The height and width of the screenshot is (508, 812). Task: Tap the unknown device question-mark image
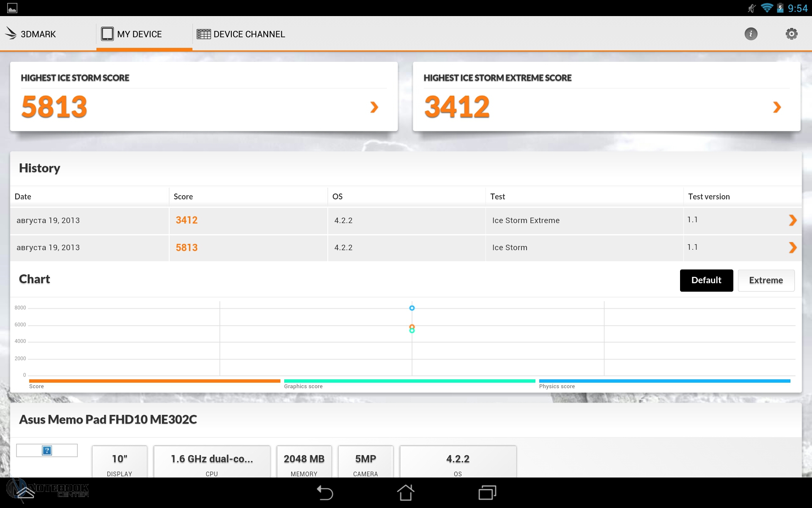pos(47,450)
